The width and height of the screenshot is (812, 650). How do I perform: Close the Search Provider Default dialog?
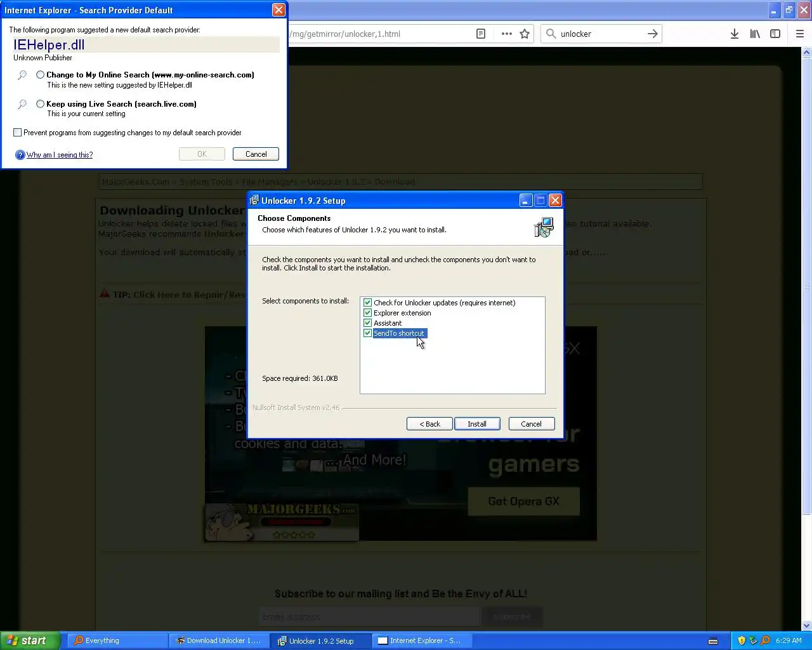pyautogui.click(x=278, y=10)
